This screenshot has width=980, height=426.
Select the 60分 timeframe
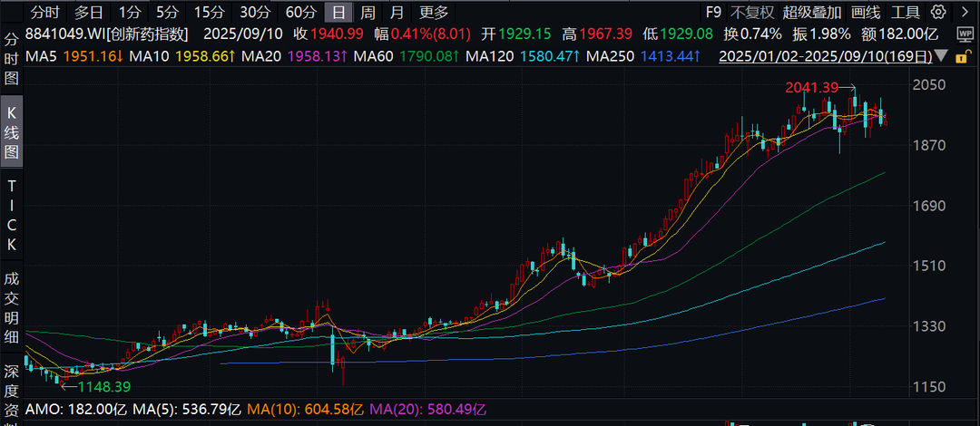(x=300, y=12)
